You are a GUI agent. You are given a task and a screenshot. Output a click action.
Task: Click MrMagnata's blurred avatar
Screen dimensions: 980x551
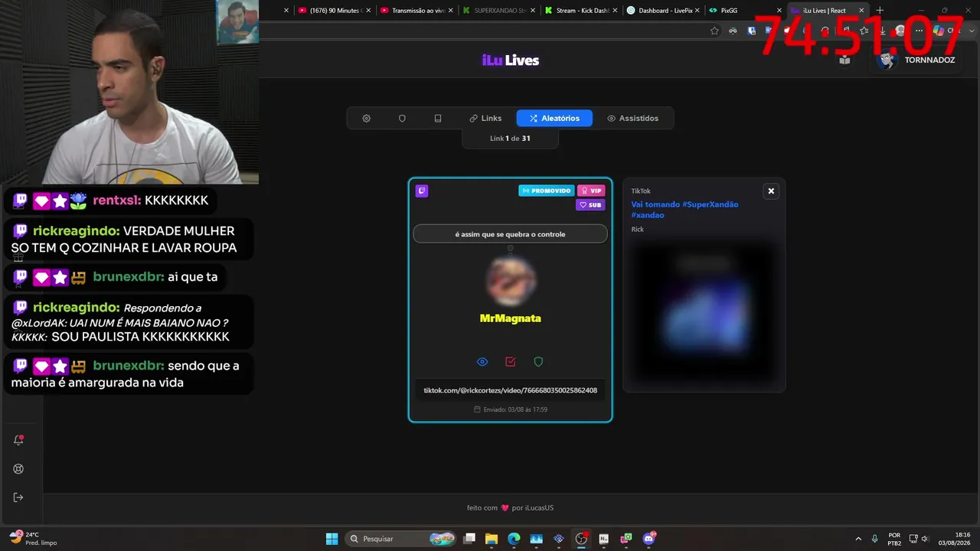pos(510,280)
